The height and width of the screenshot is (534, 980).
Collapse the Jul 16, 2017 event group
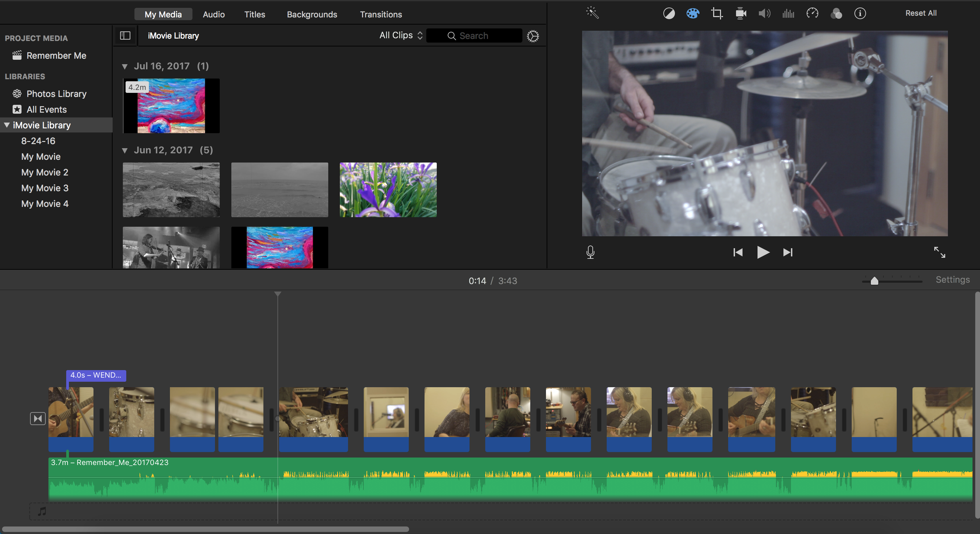(x=125, y=67)
